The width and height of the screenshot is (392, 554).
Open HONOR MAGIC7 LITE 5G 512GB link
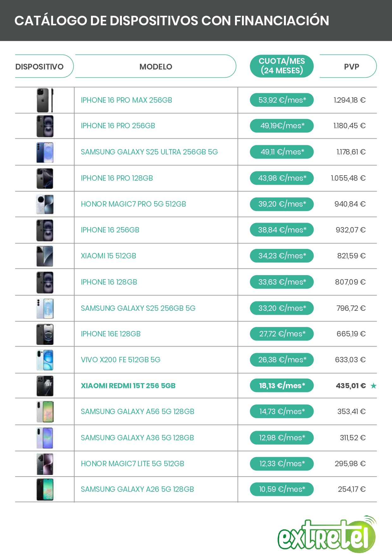(x=132, y=464)
